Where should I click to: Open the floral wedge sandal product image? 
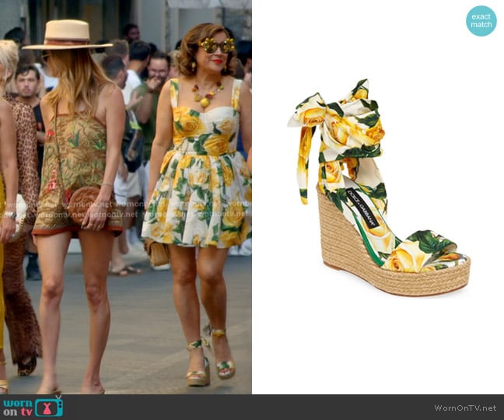click(379, 187)
